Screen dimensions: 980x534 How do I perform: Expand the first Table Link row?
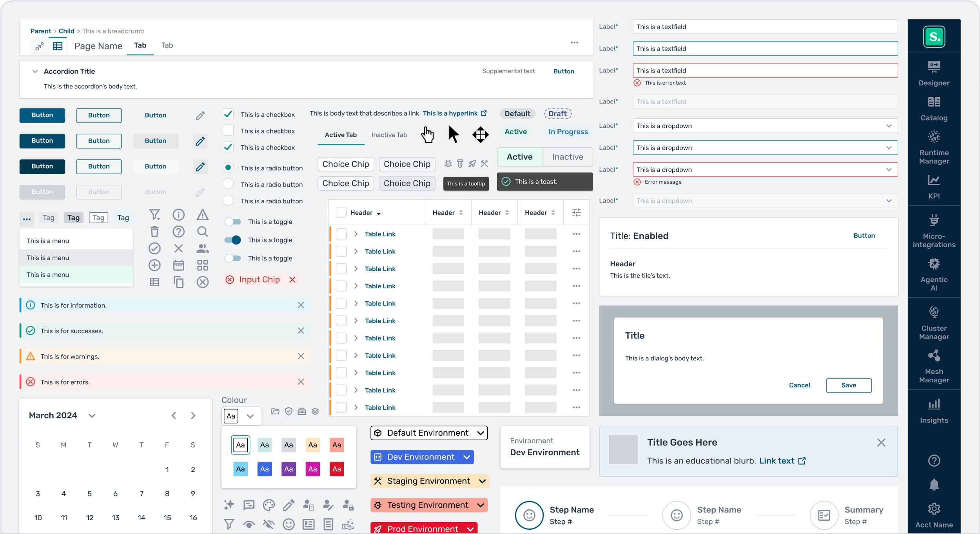(356, 234)
